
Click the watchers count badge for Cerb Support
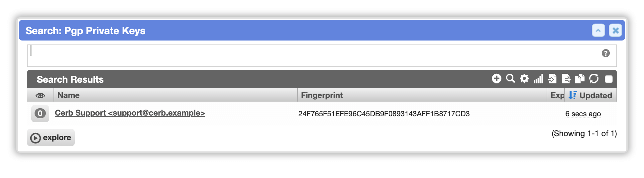(x=40, y=114)
